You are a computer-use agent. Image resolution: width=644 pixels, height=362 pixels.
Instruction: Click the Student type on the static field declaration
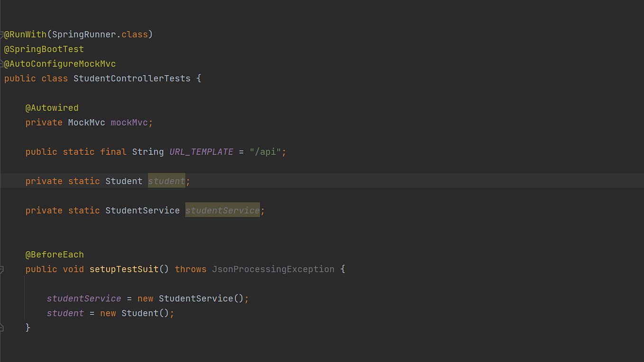point(124,181)
